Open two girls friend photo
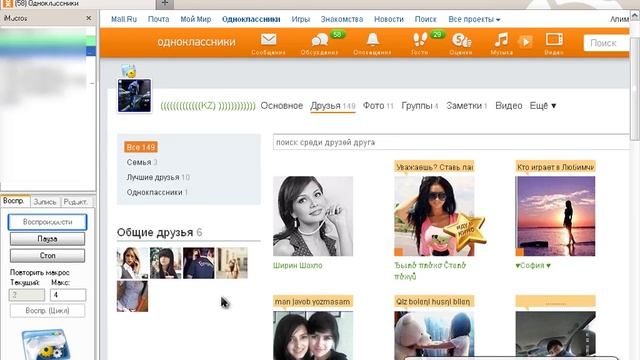Screen dimensions: 640x360 pos(313,336)
